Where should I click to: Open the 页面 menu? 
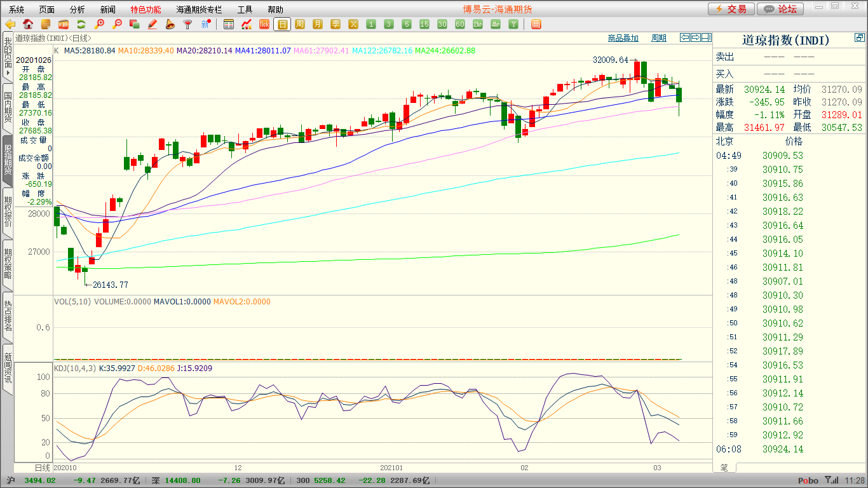[47, 10]
